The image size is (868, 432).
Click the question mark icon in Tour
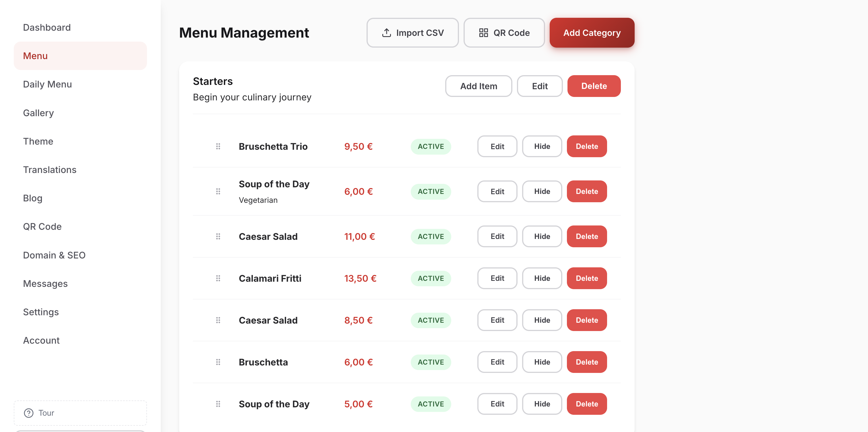[x=28, y=413]
